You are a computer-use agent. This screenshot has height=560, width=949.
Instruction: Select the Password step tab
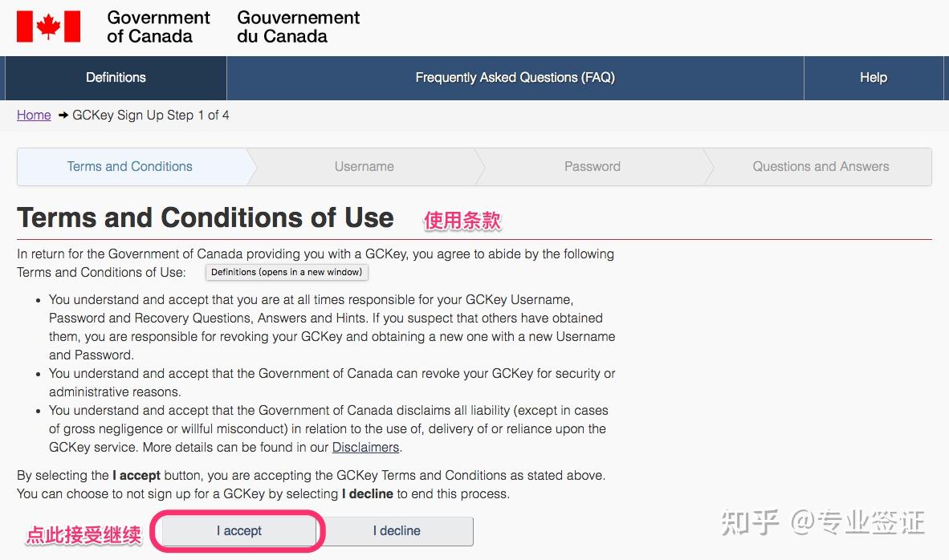pyautogui.click(x=592, y=166)
